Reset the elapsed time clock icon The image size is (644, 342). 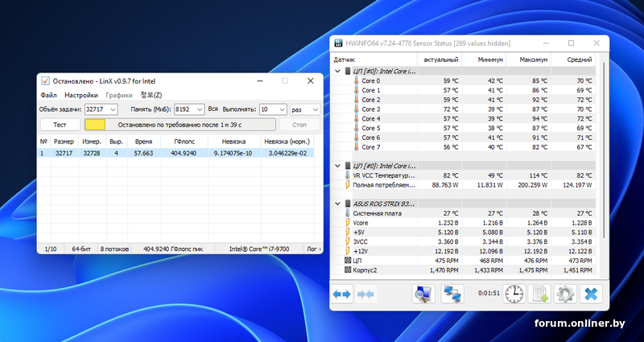click(x=513, y=295)
